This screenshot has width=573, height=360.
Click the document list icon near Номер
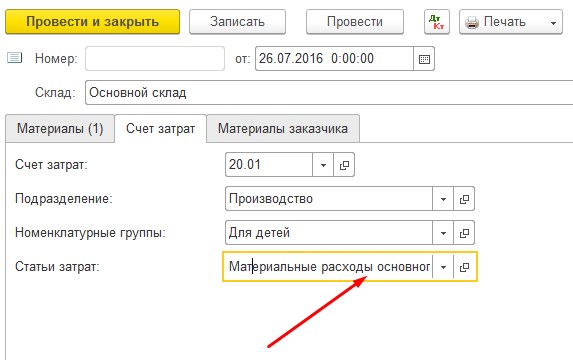point(15,58)
